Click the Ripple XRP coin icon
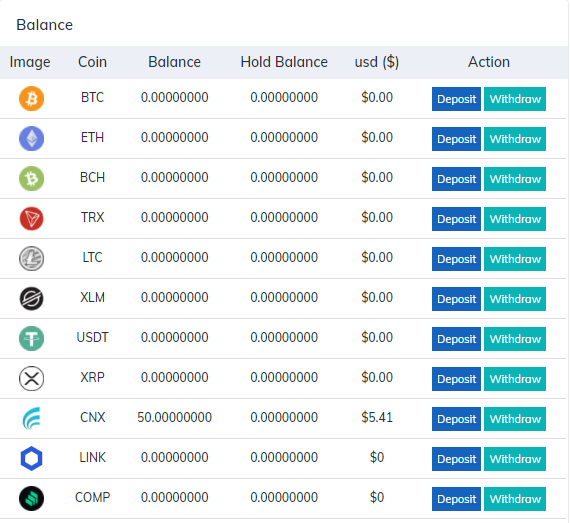Screen dimensions: 570x523 32,378
